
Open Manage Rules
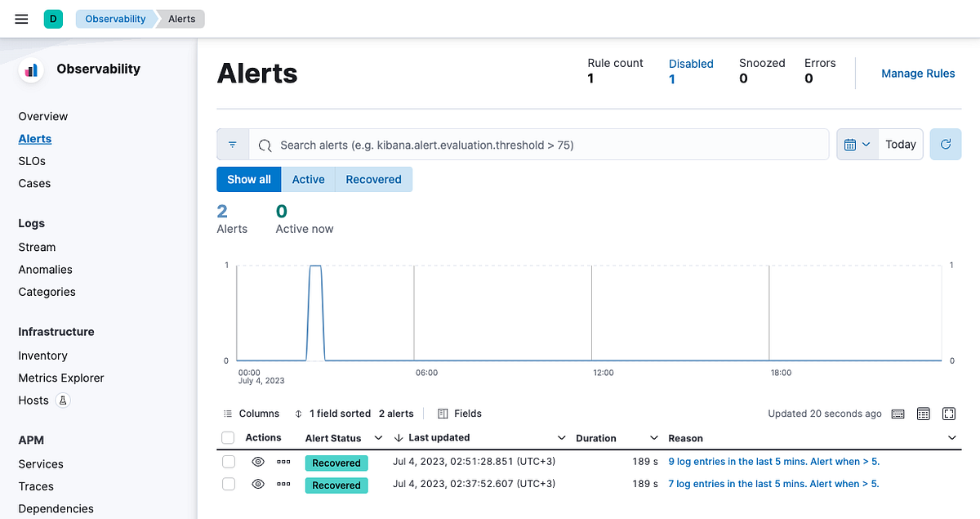coord(918,73)
